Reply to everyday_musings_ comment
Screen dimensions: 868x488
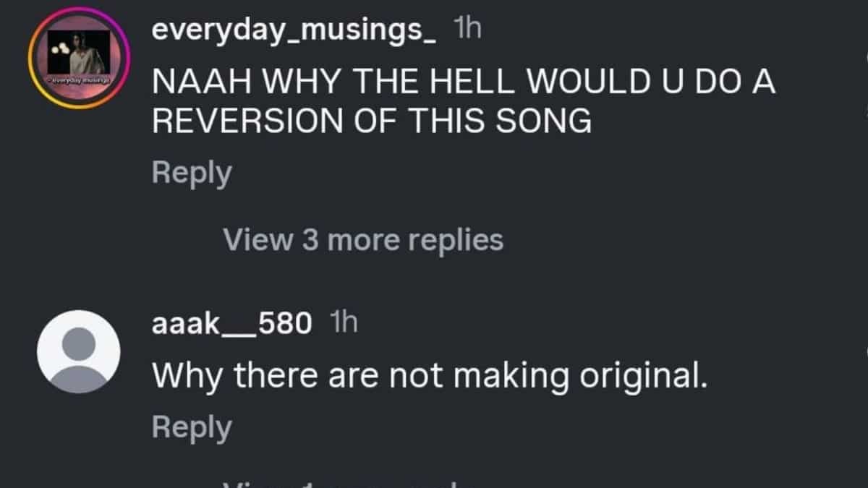coord(192,173)
